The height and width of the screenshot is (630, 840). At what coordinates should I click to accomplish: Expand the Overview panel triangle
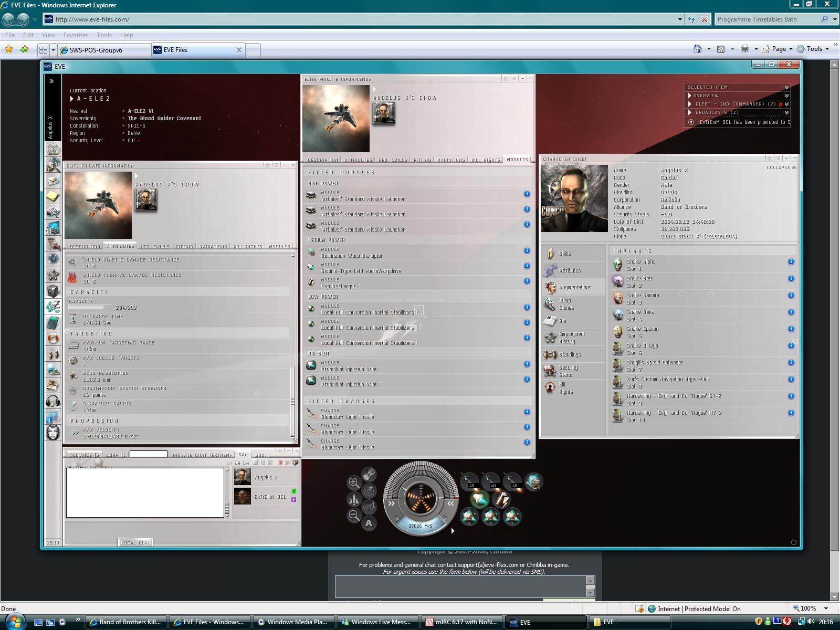tap(690, 96)
